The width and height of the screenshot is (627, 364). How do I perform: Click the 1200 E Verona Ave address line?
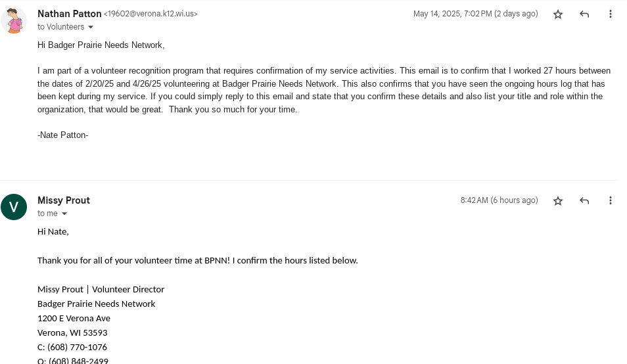click(74, 318)
